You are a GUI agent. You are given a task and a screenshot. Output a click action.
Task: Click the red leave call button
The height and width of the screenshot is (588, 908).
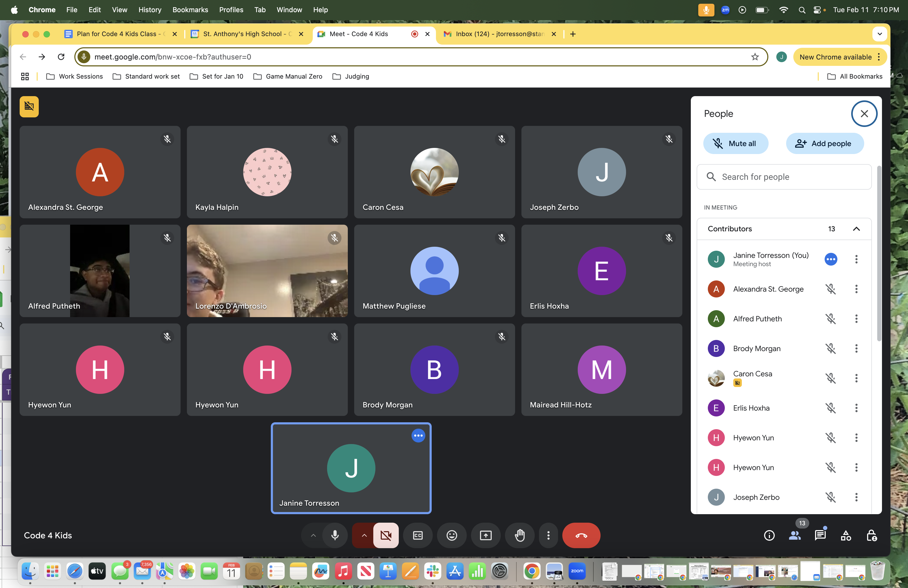pyautogui.click(x=581, y=535)
